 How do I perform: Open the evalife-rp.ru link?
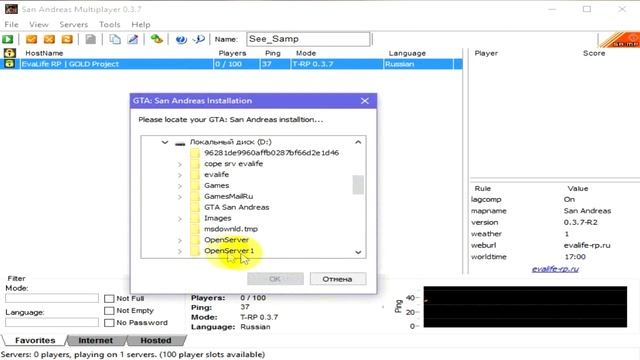click(x=555, y=269)
